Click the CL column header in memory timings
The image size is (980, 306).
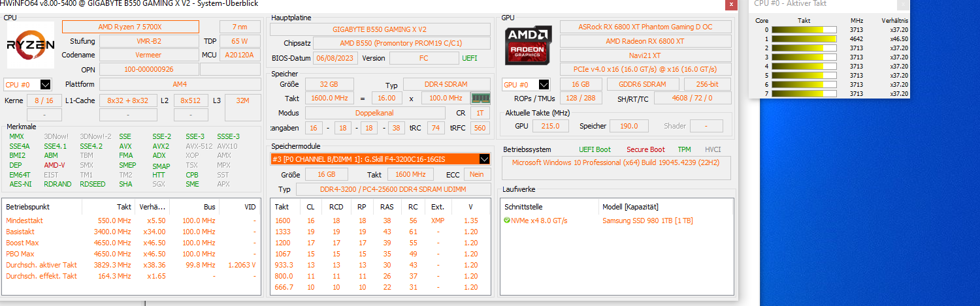pos(310,206)
